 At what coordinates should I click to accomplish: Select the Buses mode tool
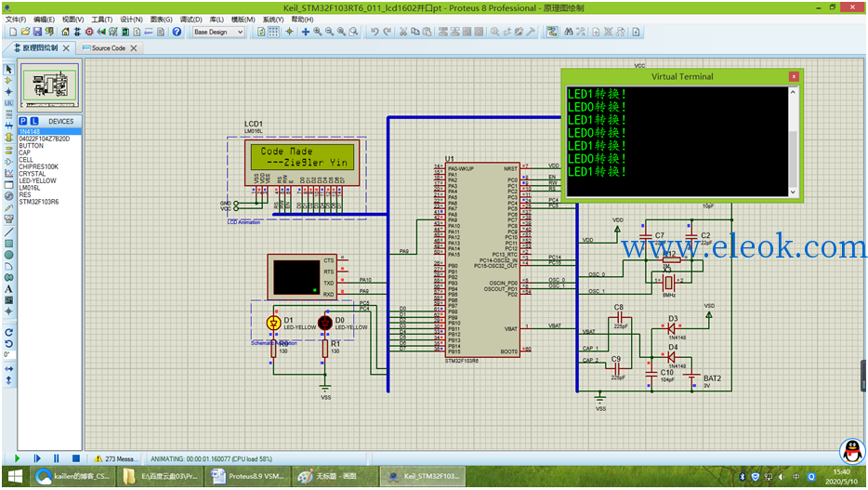pyautogui.click(x=8, y=126)
